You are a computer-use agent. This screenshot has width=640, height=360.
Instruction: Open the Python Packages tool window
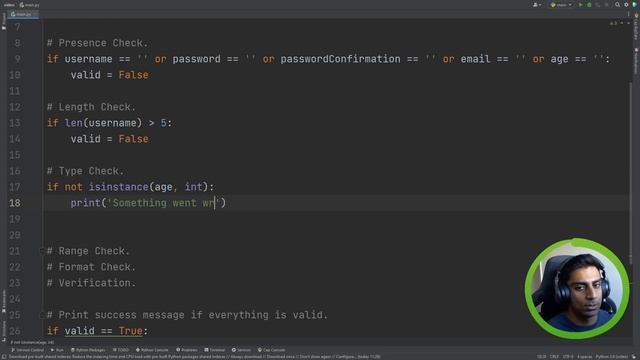[88, 350]
